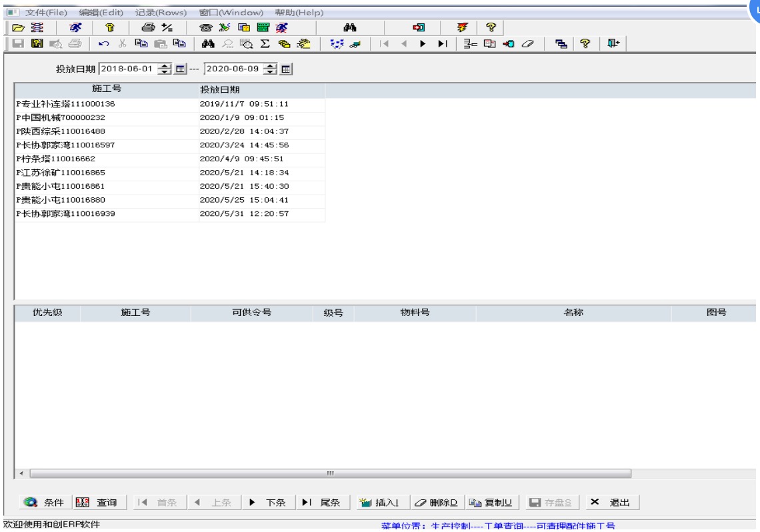
Task: Click the blue undo arrow icon
Action: [x=103, y=43]
